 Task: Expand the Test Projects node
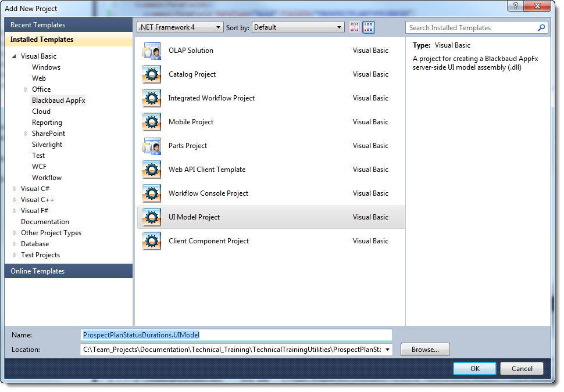[x=15, y=255]
